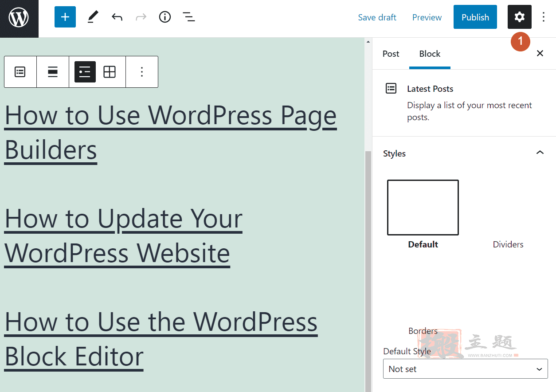Click the Preview button
Image resolution: width=556 pixels, height=392 pixels.
click(427, 17)
